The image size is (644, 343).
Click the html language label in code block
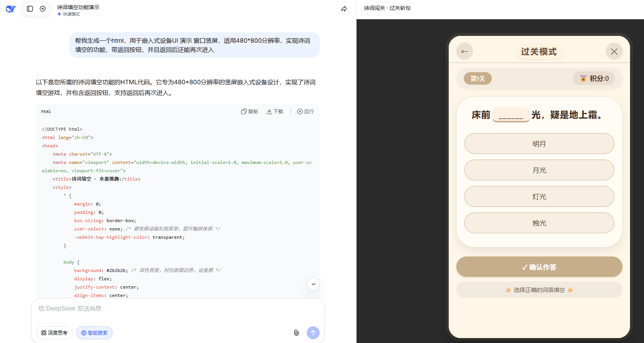(x=46, y=111)
